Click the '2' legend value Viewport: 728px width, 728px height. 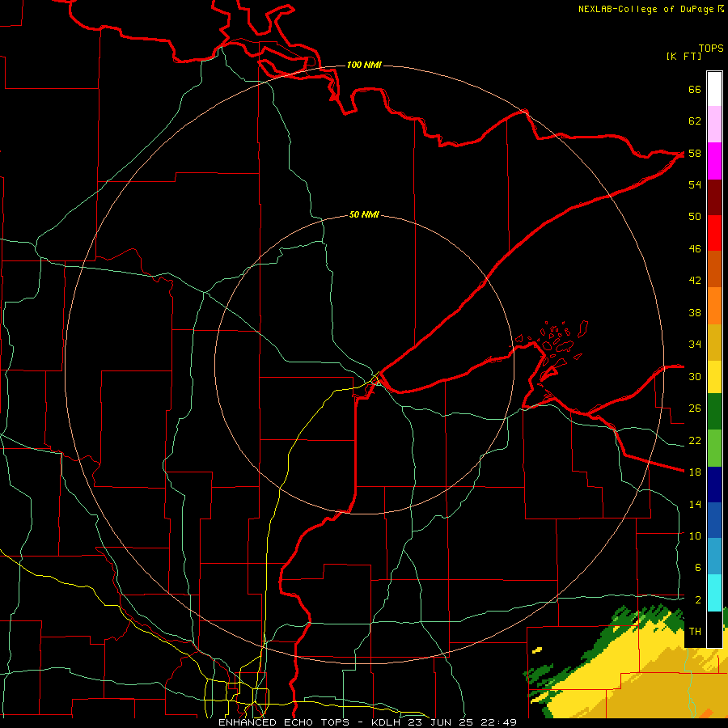point(697,600)
